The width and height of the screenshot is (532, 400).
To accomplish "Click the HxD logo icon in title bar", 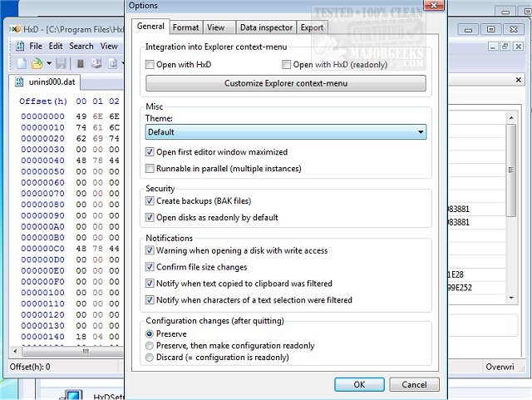I will 15,29.
